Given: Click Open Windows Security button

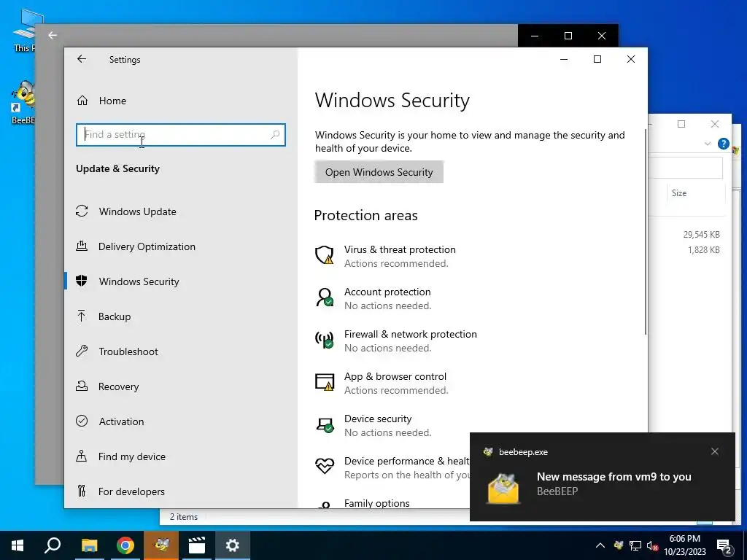Looking at the screenshot, I should pos(379,172).
